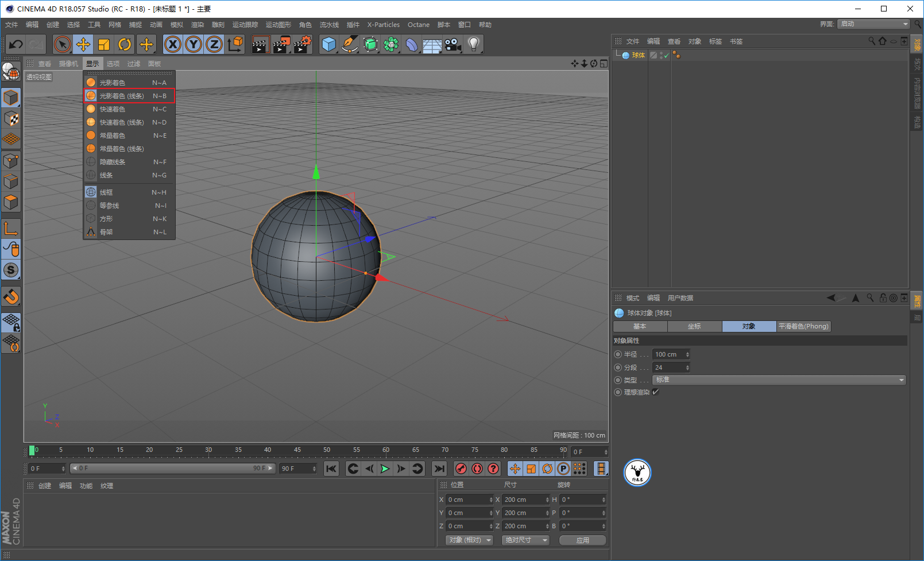924x561 pixels.
Task: Activate the Move tool
Action: (x=83, y=44)
